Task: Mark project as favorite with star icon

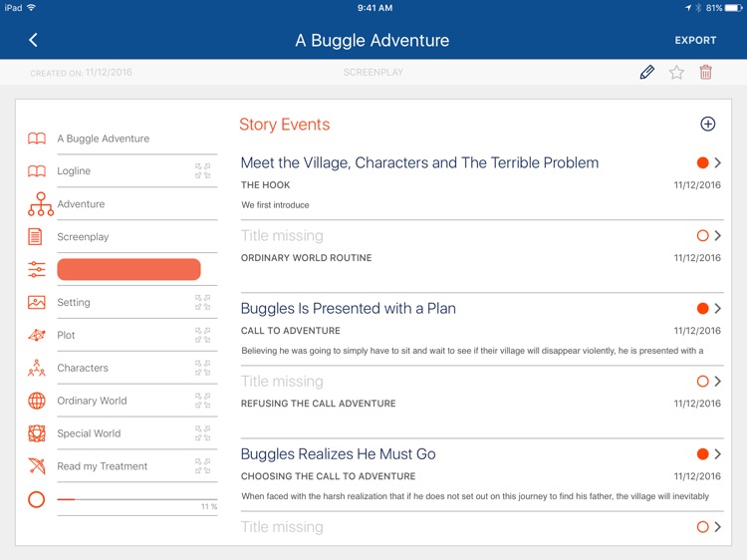Action: [676, 73]
